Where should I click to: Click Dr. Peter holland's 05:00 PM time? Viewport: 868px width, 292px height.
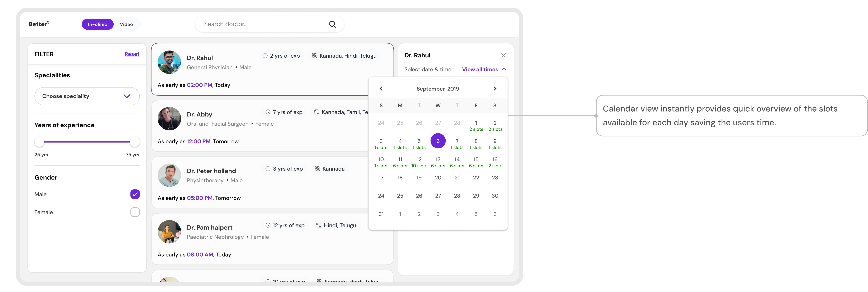point(200,198)
